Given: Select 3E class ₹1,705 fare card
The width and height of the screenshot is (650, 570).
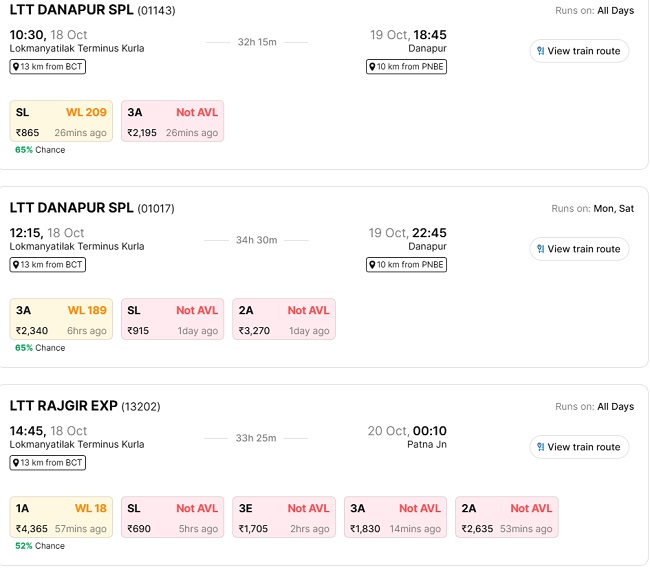Looking at the screenshot, I should 284,518.
